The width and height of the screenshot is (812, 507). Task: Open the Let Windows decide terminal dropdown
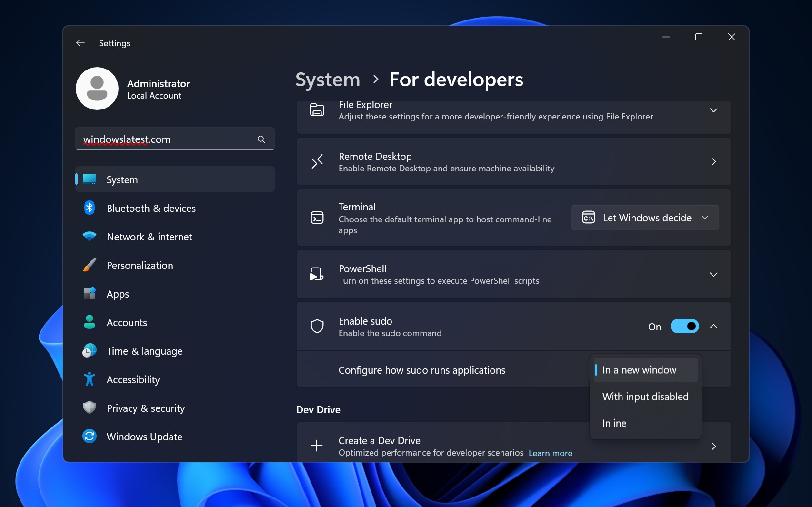(645, 218)
